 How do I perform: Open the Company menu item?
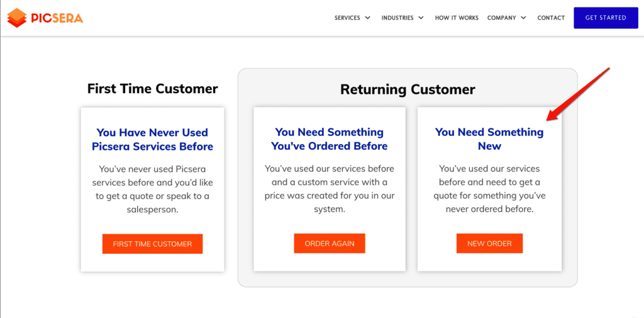pos(501,18)
